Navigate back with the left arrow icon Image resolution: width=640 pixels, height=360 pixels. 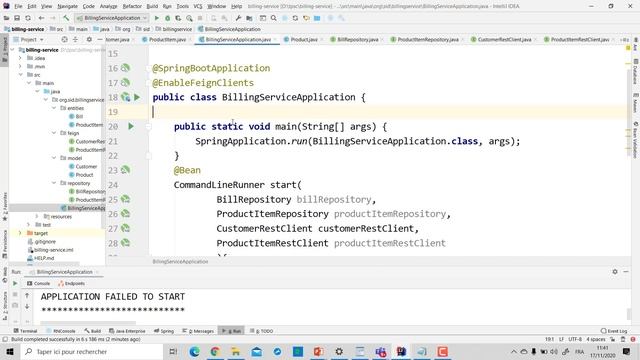tap(41, 18)
